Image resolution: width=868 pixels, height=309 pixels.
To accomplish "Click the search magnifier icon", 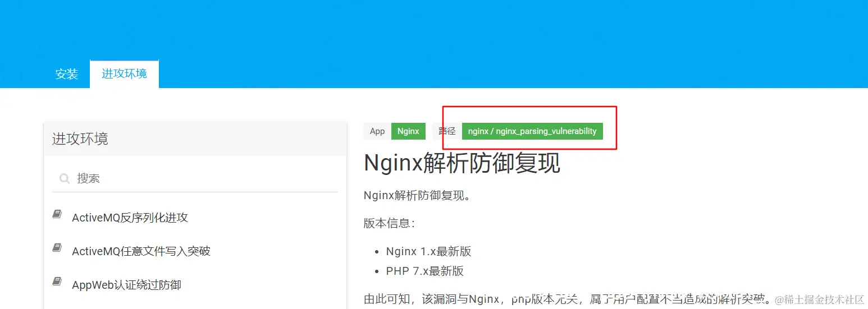I will [x=65, y=179].
